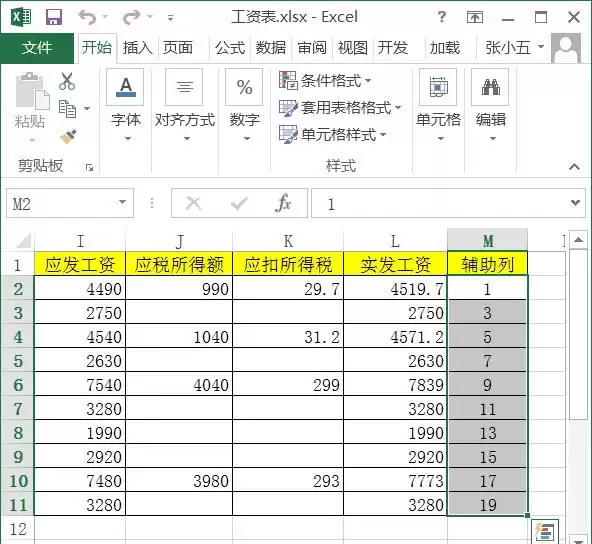
Task: Click the Excel application logo icon
Action: pyautogui.click(x=22, y=17)
